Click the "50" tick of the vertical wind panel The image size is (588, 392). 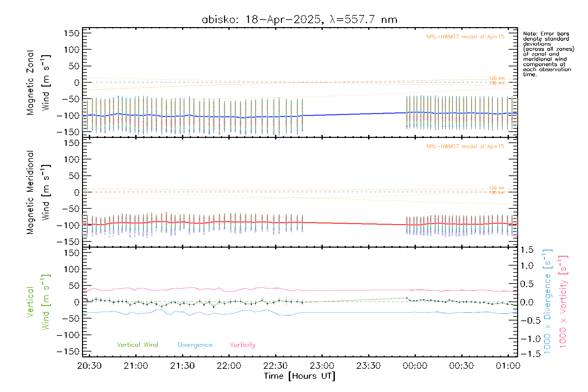tap(74, 286)
